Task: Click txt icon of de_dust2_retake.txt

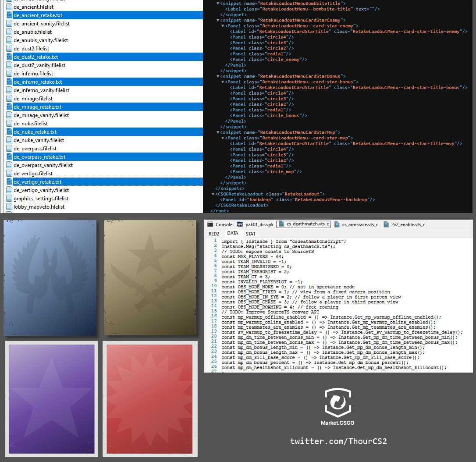Action: 9,57
